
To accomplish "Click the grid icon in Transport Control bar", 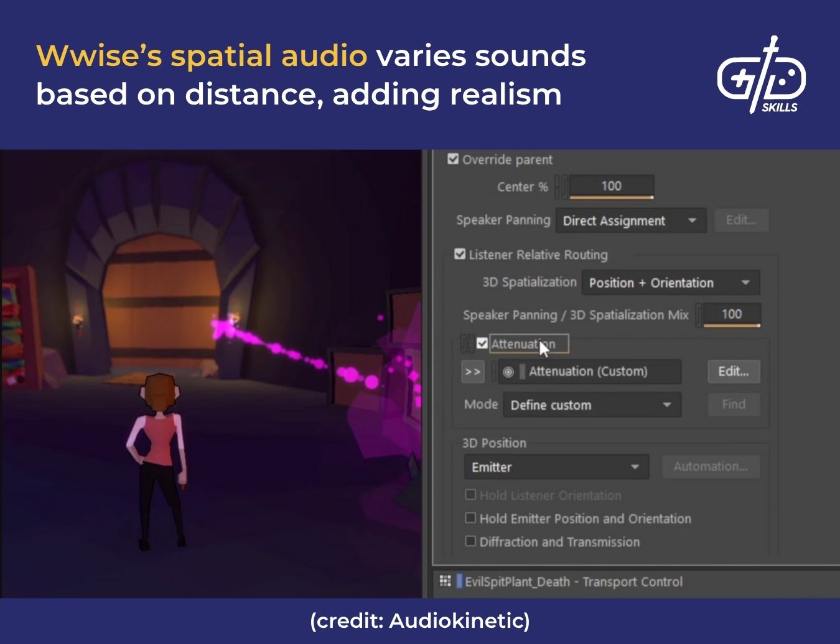I will click(x=446, y=581).
